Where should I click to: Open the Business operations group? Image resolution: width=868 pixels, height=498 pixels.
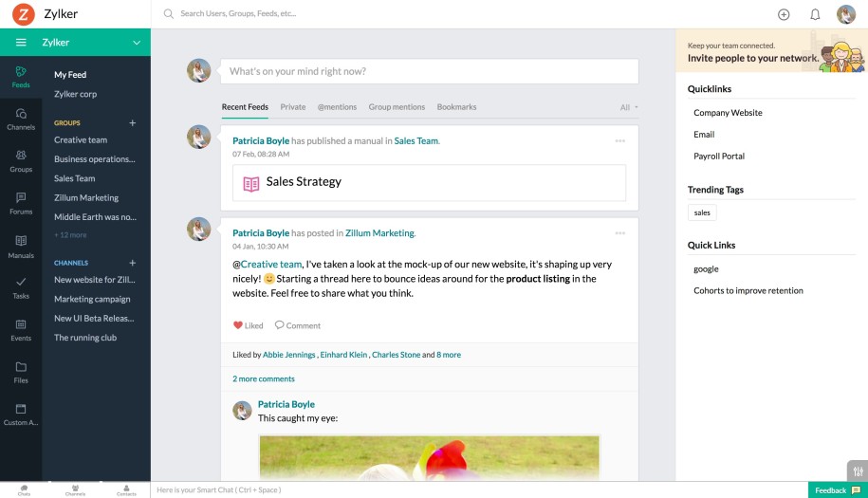[x=95, y=159]
